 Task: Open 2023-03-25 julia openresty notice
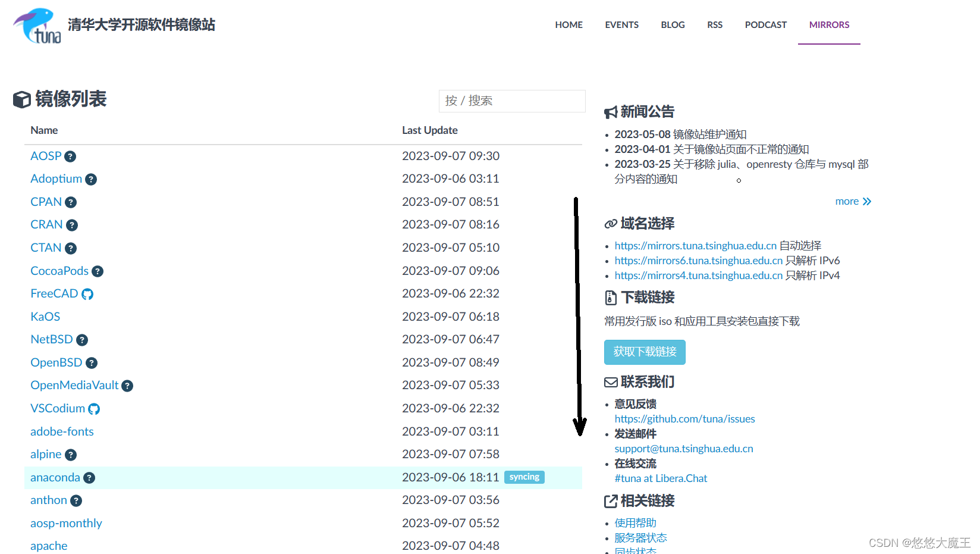(742, 171)
